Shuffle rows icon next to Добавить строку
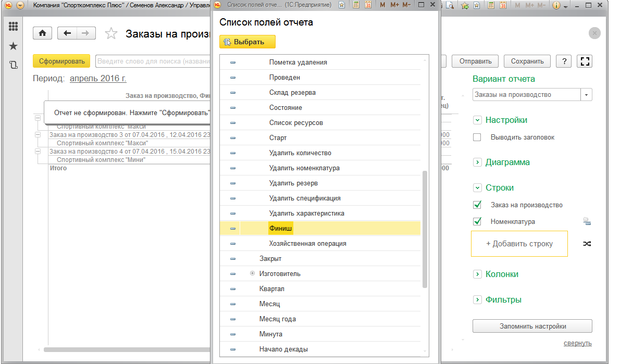 [x=587, y=244]
